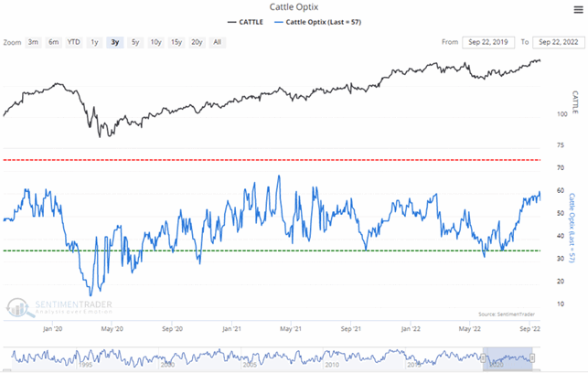
Task: Click 2005 in the navigator timeline
Action: pos(250,363)
